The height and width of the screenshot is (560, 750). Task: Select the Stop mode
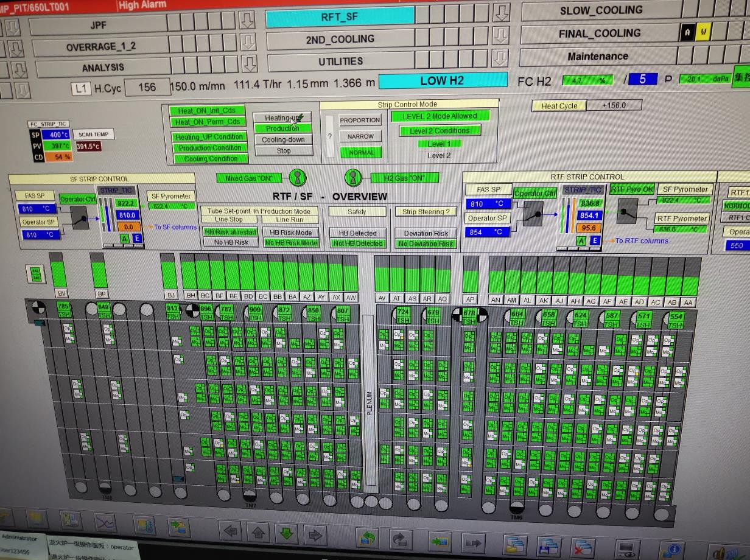[x=283, y=150]
